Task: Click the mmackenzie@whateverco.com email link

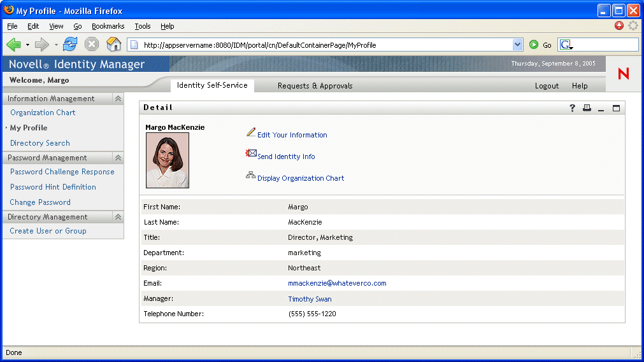Action: point(337,283)
